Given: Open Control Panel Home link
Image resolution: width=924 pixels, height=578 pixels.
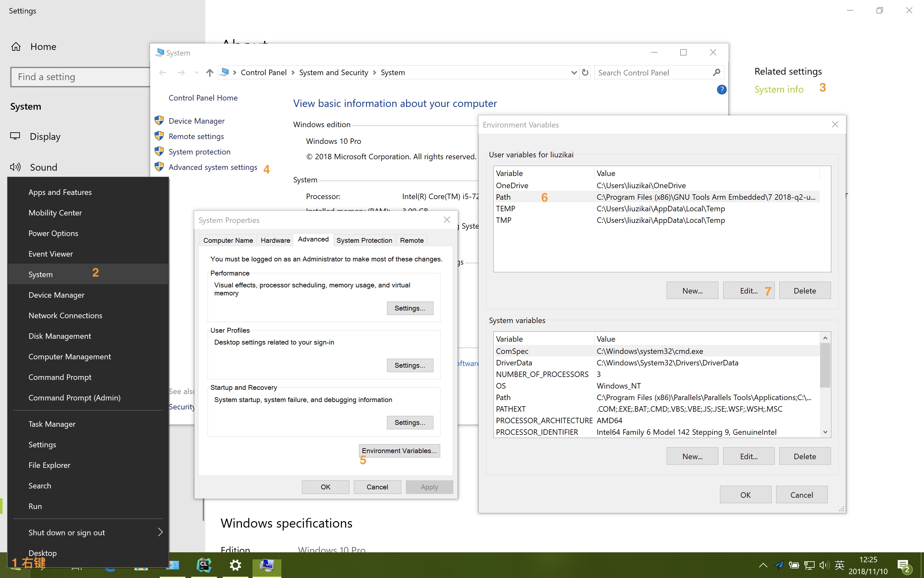Looking at the screenshot, I should [x=203, y=98].
